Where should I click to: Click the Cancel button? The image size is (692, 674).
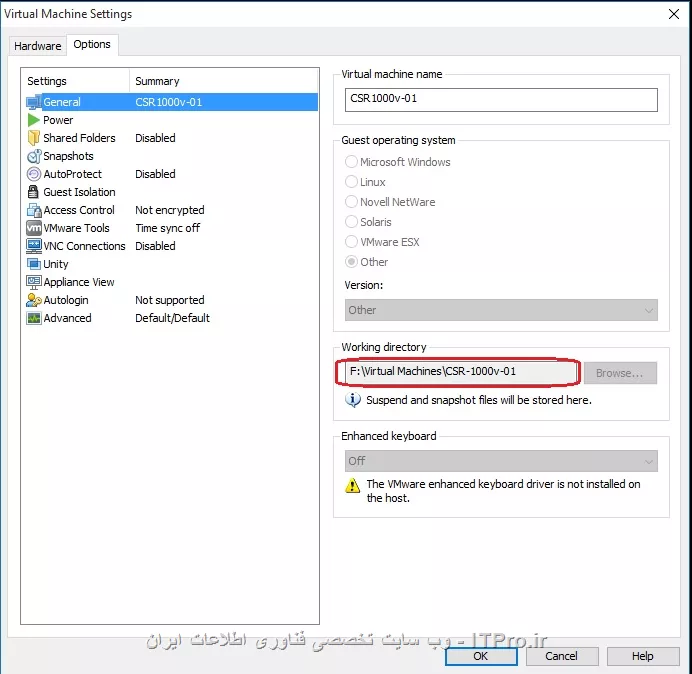pos(561,656)
